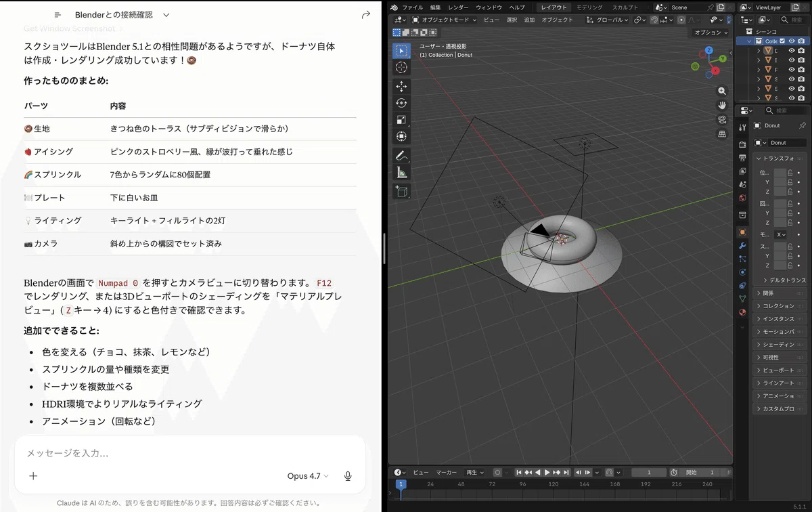Image resolution: width=812 pixels, height=512 pixels.
Task: Select the 3D Cursor tool
Action: [401, 67]
